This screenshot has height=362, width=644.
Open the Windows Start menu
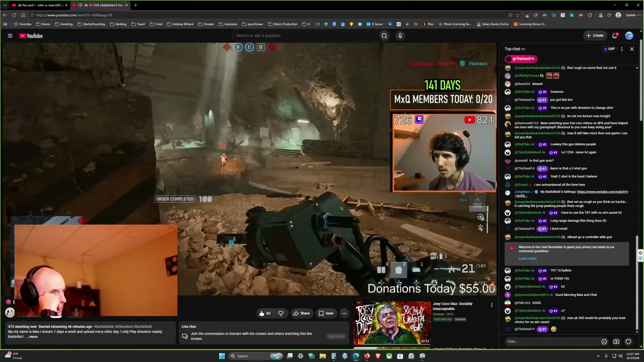click(222, 356)
